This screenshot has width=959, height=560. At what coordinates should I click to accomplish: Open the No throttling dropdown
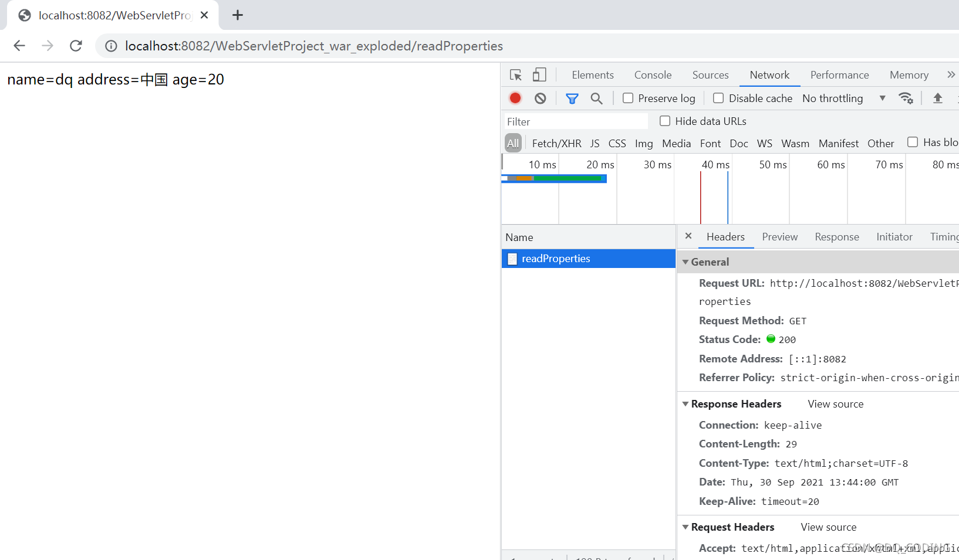[844, 99]
